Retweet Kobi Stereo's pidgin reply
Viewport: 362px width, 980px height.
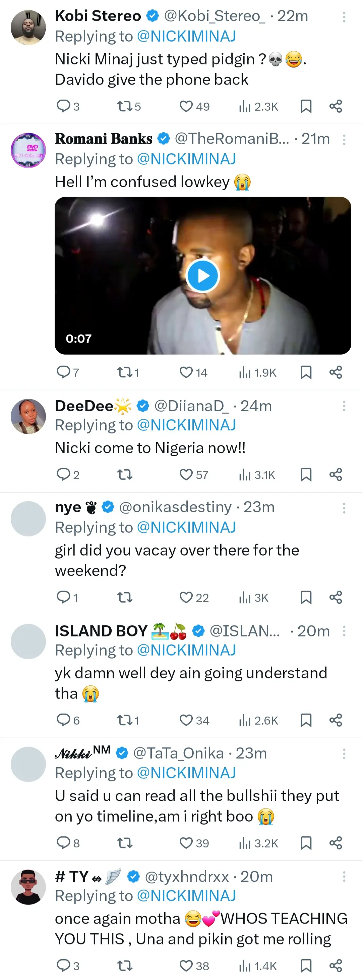coord(124,107)
